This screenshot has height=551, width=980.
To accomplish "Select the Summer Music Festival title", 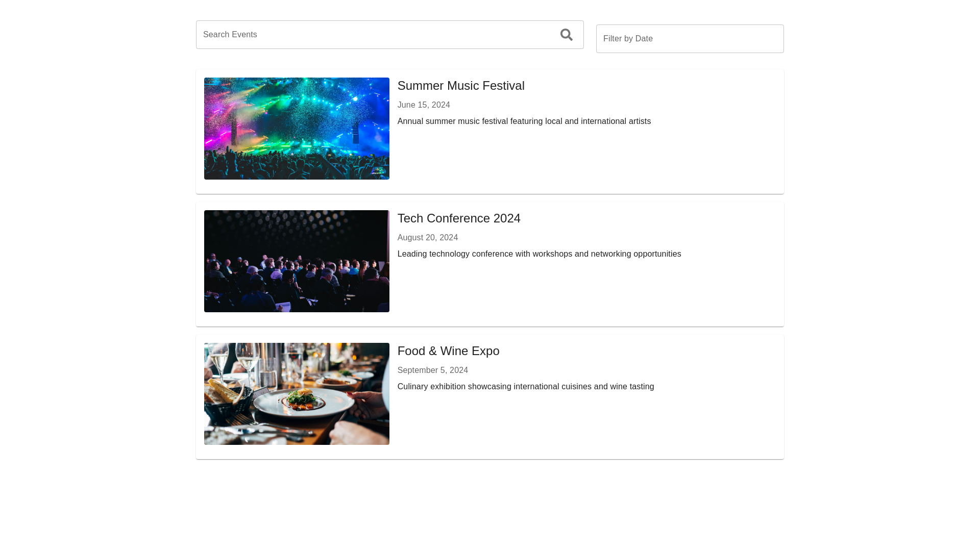I will (461, 86).
